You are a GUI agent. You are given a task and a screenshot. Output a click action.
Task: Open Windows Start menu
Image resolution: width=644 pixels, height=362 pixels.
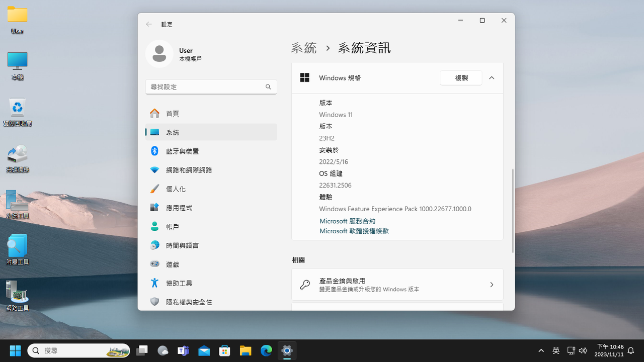point(15,350)
